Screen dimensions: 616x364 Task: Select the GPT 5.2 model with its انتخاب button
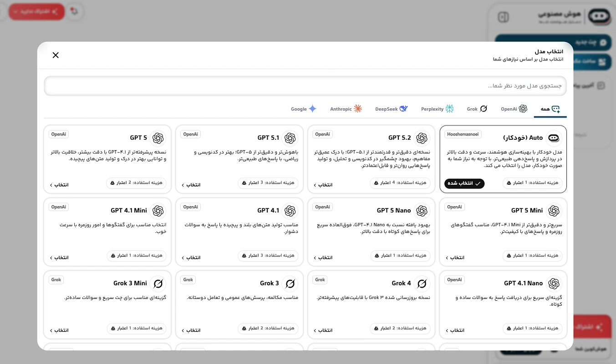tap(323, 185)
